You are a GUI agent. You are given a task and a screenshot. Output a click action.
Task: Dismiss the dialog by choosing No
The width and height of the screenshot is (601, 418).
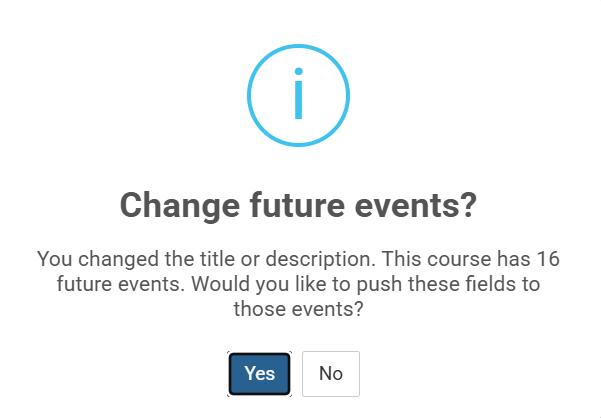coord(331,374)
